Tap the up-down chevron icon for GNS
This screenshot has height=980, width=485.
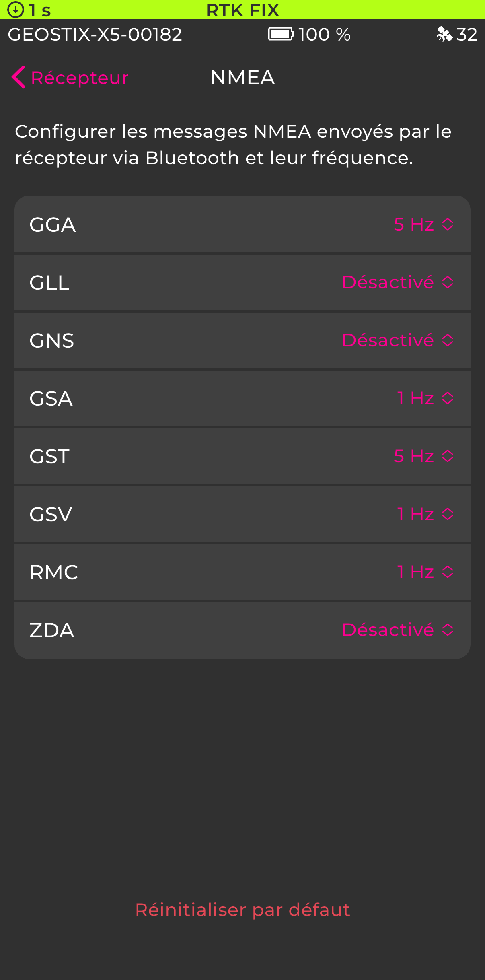pyautogui.click(x=448, y=340)
